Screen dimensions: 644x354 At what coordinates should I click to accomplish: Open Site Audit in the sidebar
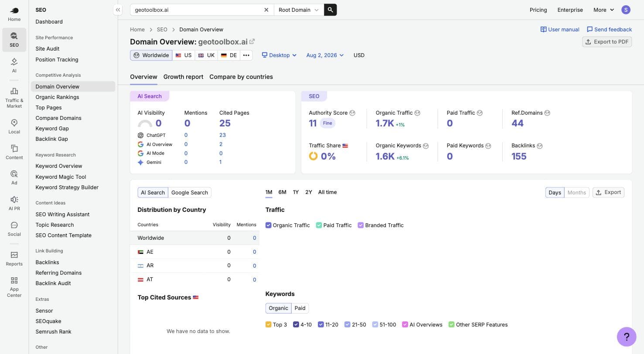point(48,48)
